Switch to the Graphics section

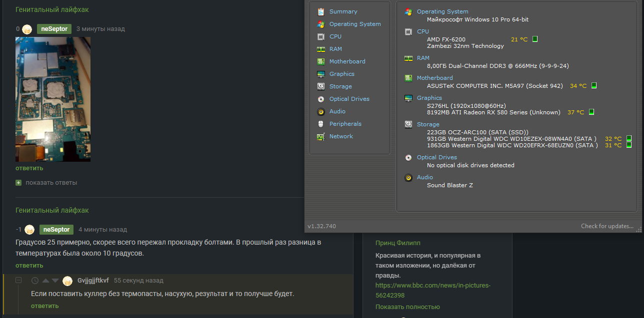[341, 74]
